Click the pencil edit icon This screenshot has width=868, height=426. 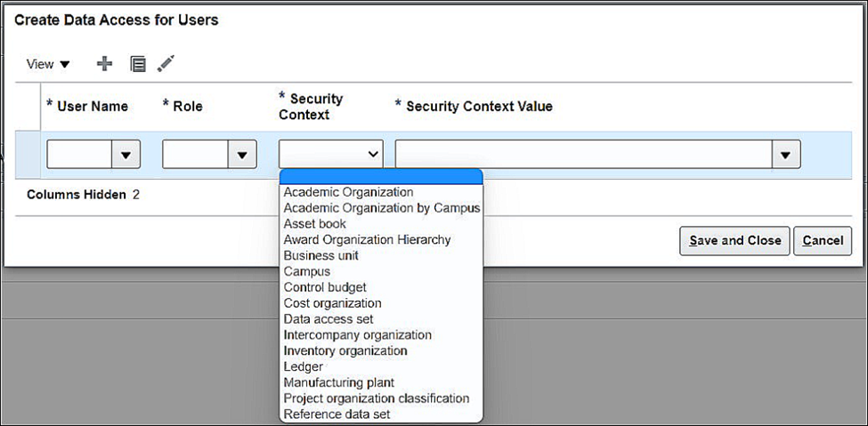point(166,64)
